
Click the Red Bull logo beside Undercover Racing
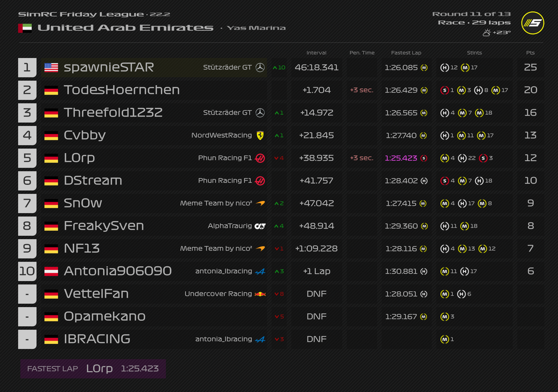pyautogui.click(x=260, y=294)
